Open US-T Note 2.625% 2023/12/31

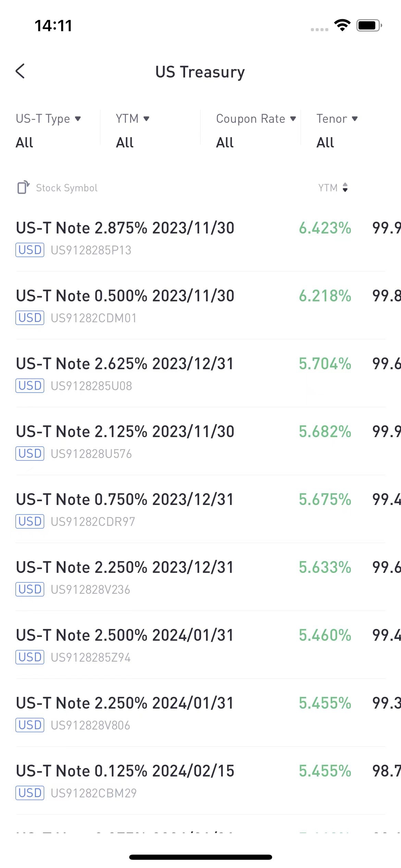click(x=125, y=364)
